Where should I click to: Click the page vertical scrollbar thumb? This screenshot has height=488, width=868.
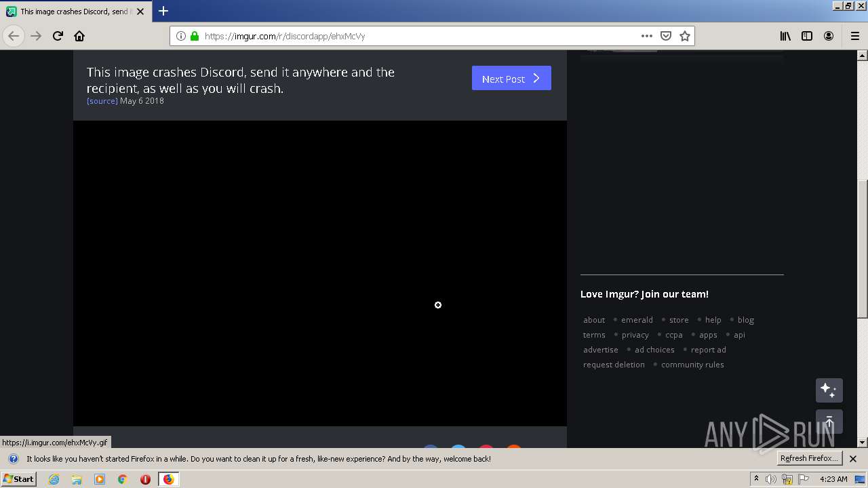click(863, 249)
